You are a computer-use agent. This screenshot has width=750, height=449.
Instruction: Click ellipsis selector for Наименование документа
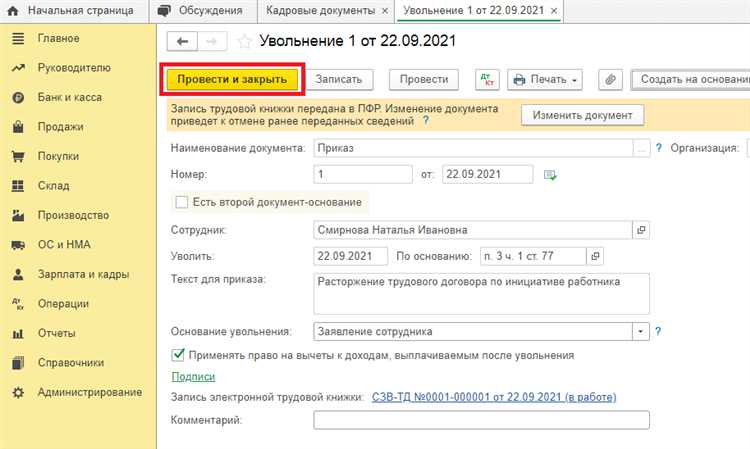tap(641, 148)
